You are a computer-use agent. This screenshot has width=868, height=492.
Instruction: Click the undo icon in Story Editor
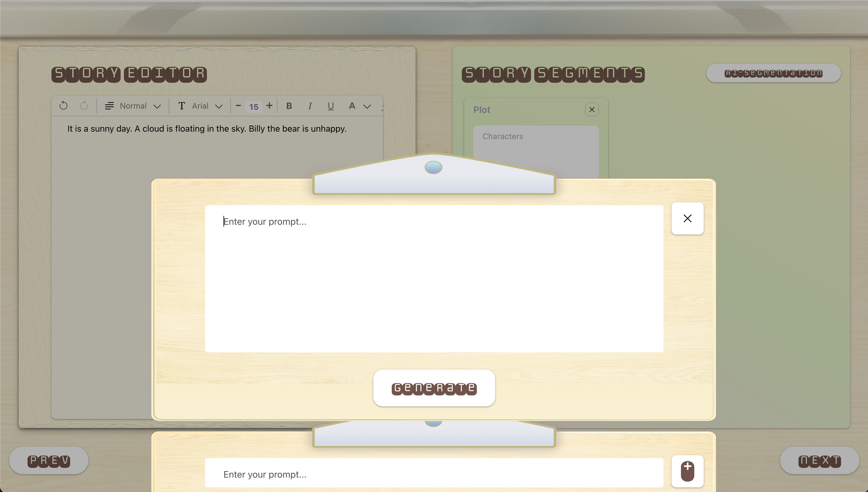64,105
